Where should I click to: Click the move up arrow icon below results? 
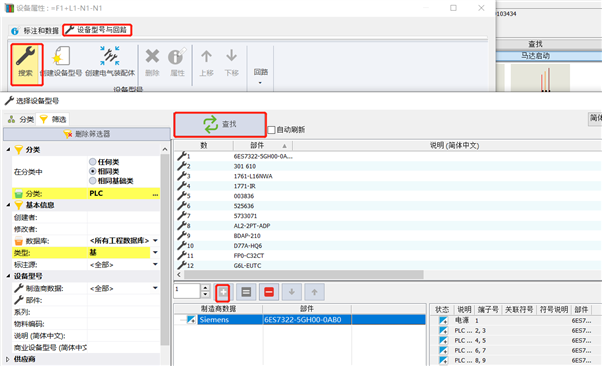click(x=314, y=293)
